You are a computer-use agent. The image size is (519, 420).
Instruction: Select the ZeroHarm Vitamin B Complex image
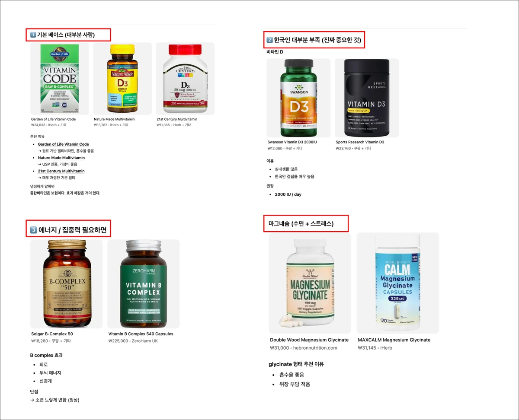coord(143,284)
